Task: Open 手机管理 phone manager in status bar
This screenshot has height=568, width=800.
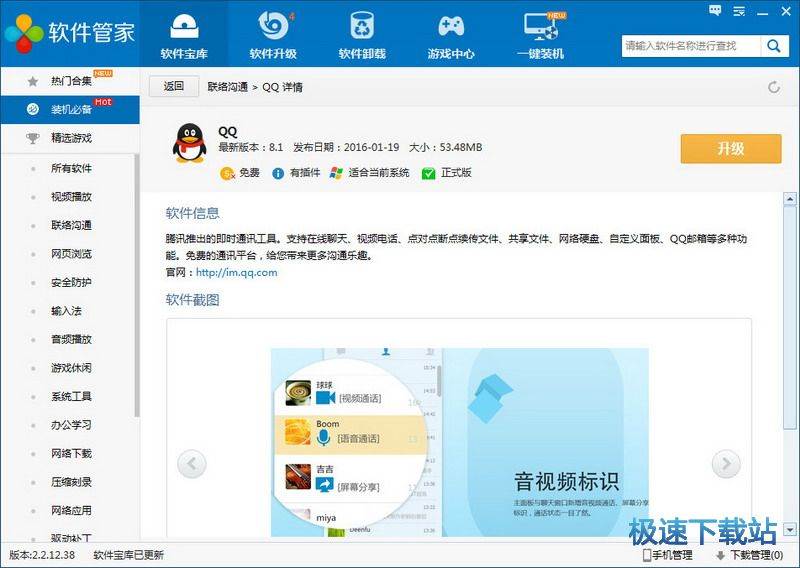Action: point(666,555)
